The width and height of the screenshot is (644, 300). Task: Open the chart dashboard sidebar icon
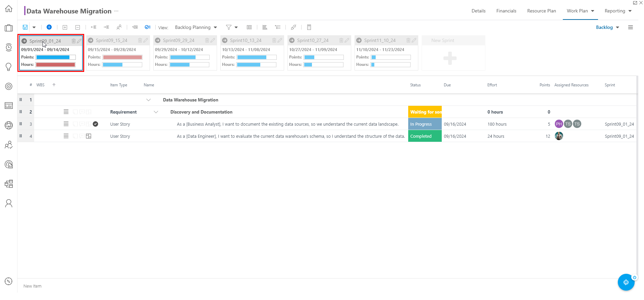click(9, 106)
